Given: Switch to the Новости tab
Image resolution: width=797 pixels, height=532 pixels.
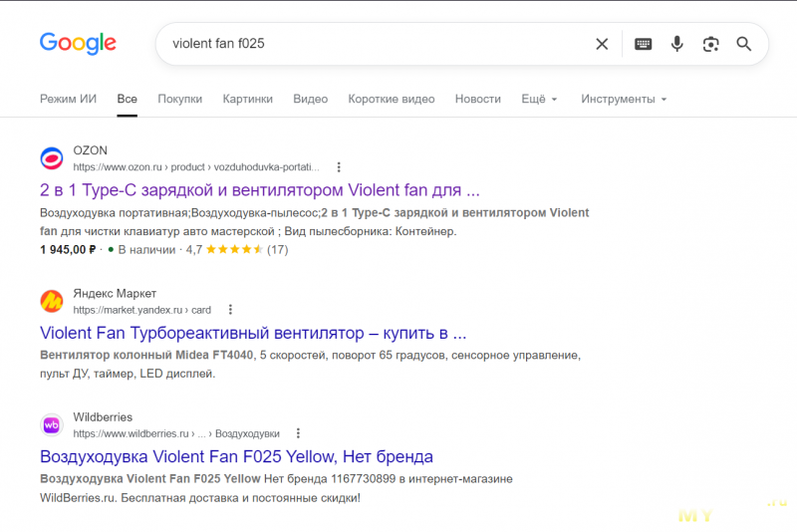Looking at the screenshot, I should (478, 99).
